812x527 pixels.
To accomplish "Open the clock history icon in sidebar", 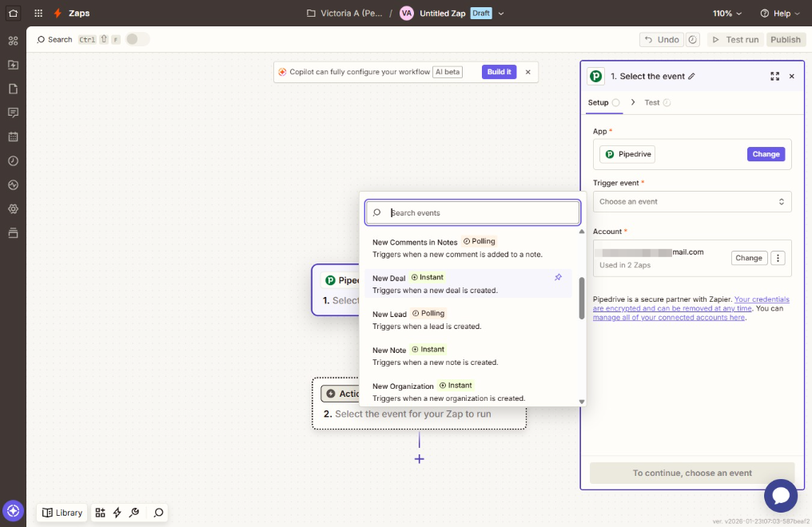I will click(x=14, y=160).
